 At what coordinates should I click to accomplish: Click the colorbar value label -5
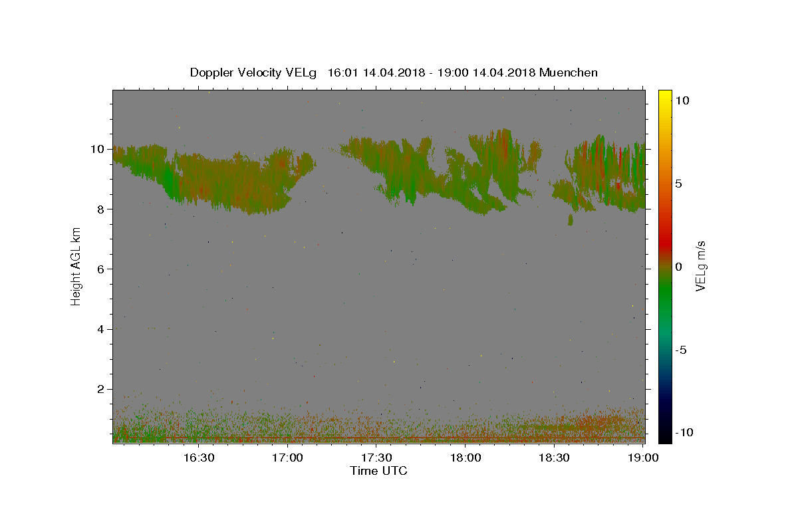coord(680,350)
